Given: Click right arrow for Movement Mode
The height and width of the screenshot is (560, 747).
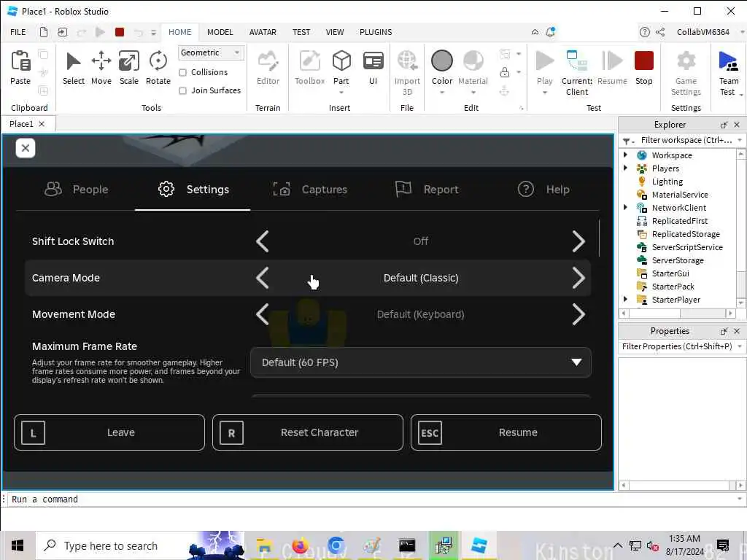Looking at the screenshot, I should 578,314.
